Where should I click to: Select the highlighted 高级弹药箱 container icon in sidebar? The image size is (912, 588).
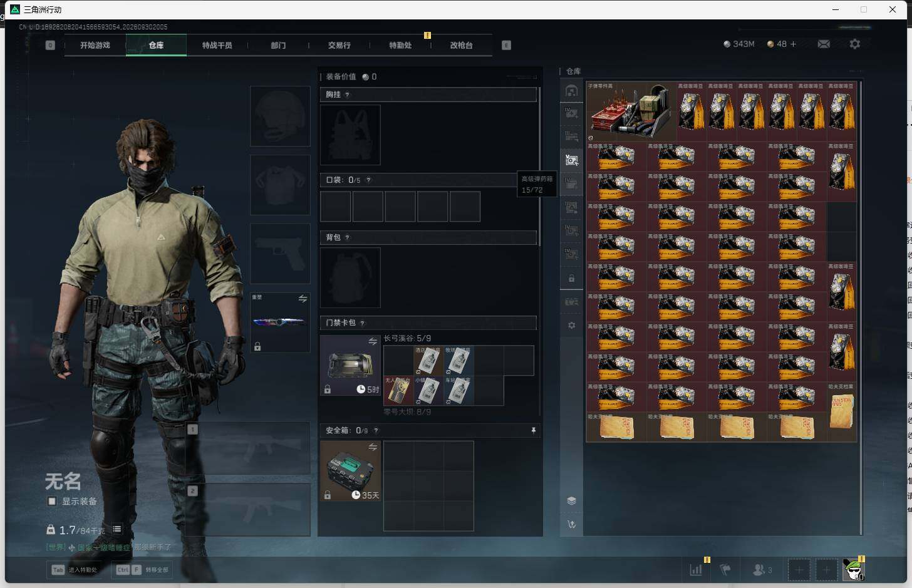tap(571, 160)
